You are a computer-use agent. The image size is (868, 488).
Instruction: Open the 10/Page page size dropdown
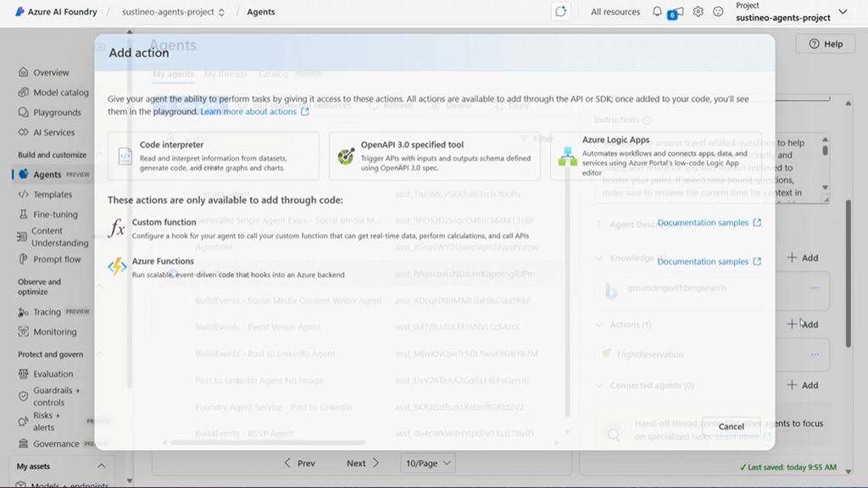(428, 463)
